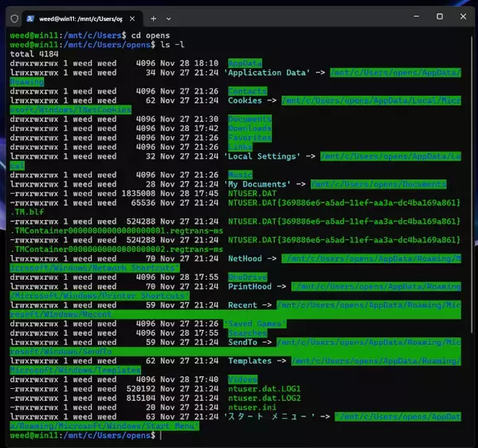
Task: Click the Templates symlink name
Action: click(250, 361)
